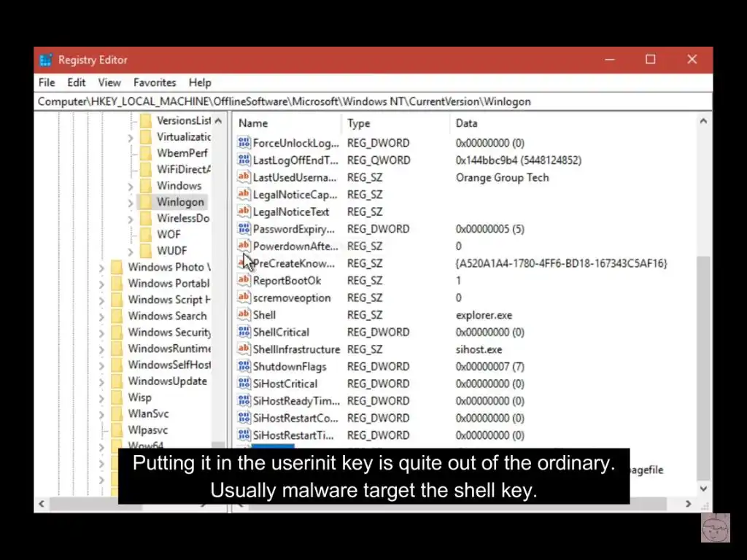Select the Windows Portable tree key

tap(169, 283)
